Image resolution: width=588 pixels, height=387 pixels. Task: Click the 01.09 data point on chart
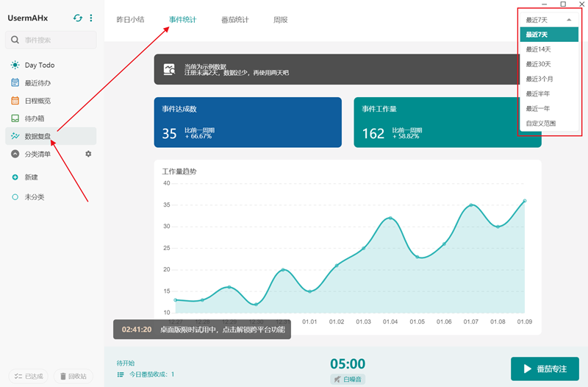coord(525,201)
